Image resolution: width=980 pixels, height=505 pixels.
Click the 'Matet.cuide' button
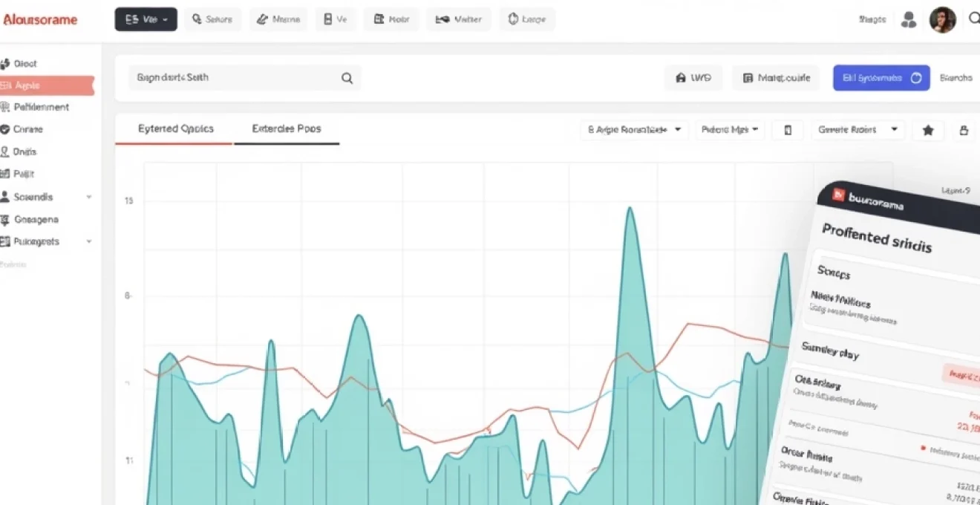[776, 77]
